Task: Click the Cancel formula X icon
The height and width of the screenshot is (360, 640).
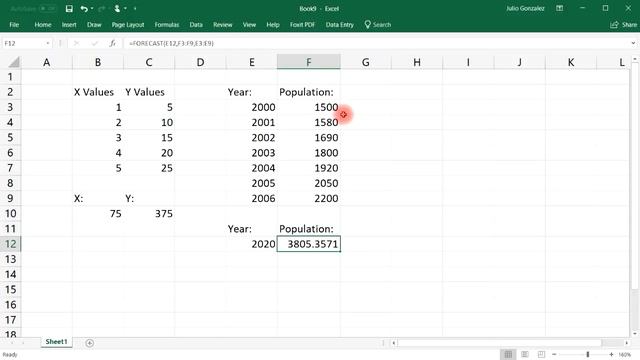Action: pyautogui.click(x=76, y=43)
